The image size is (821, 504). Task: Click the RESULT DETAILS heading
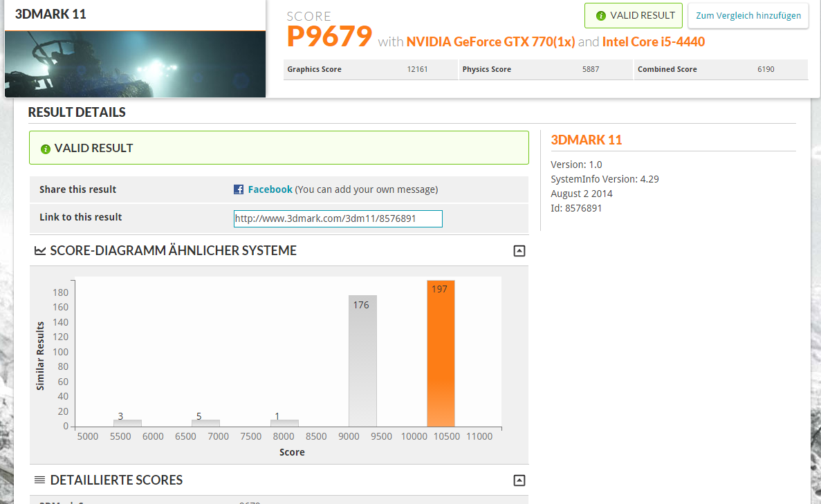click(x=77, y=112)
